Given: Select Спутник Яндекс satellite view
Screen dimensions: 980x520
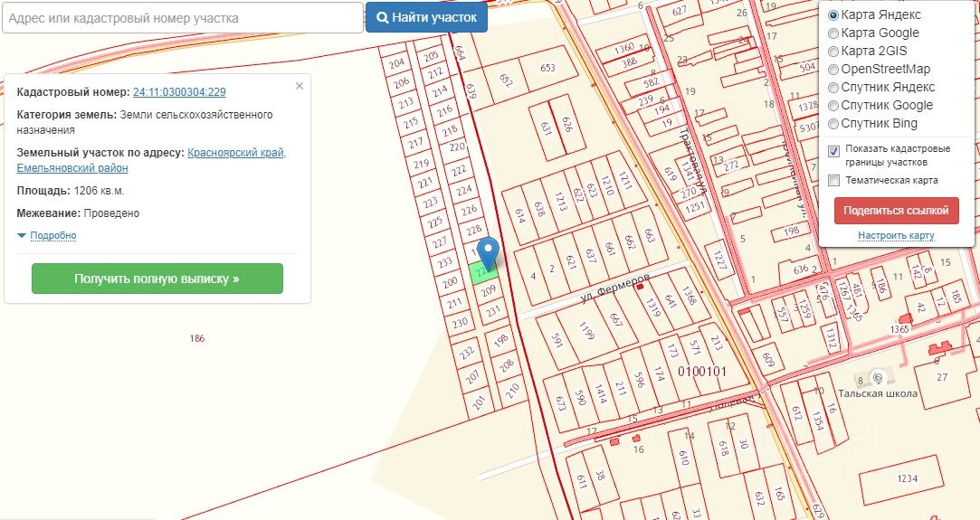Looking at the screenshot, I should click(x=833, y=88).
